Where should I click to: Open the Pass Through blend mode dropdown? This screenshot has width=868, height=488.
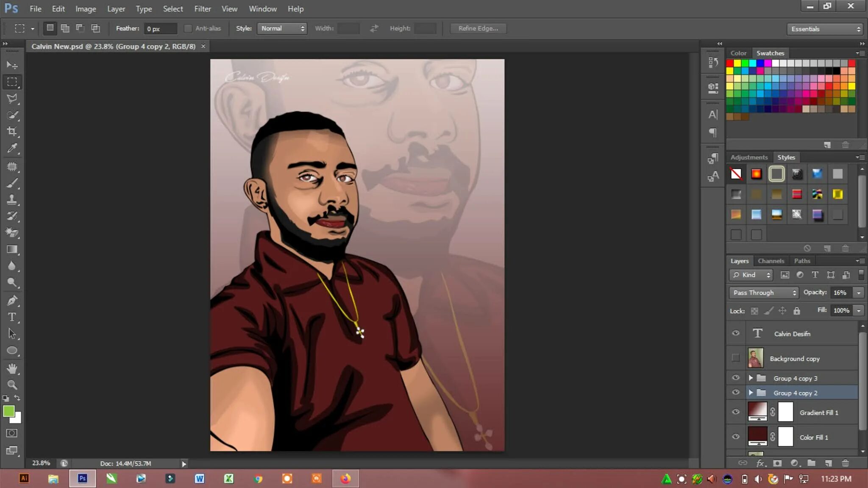[764, 293]
